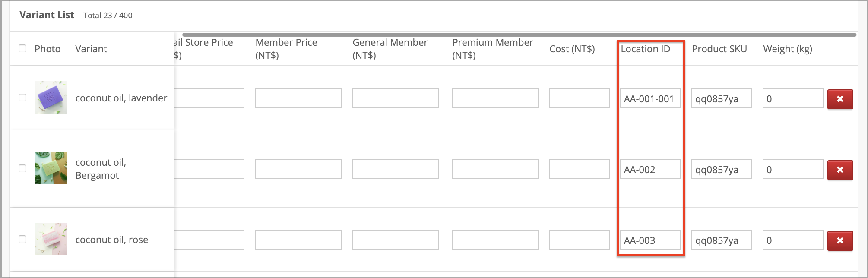Click the Bergamot row Premium Member field

coord(495,169)
